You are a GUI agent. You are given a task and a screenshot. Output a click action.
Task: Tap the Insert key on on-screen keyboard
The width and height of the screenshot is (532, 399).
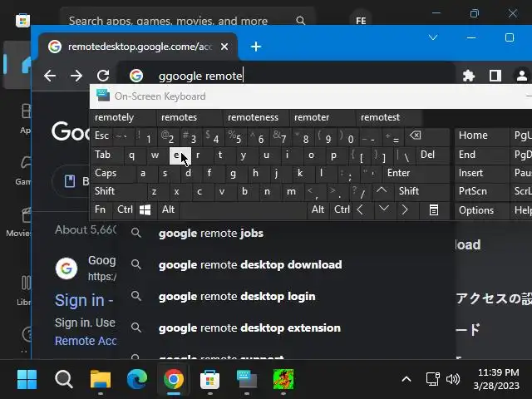[x=482, y=173]
